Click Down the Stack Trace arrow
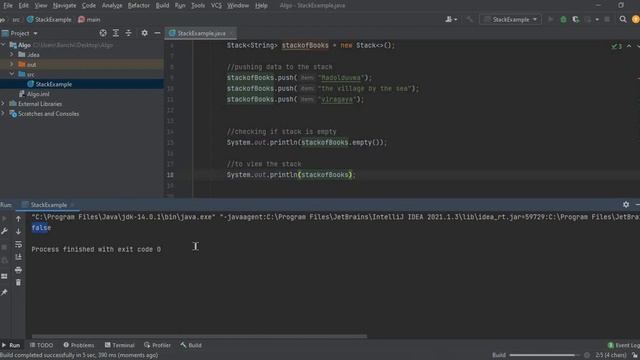The width and height of the screenshot is (640, 360). coord(18,231)
